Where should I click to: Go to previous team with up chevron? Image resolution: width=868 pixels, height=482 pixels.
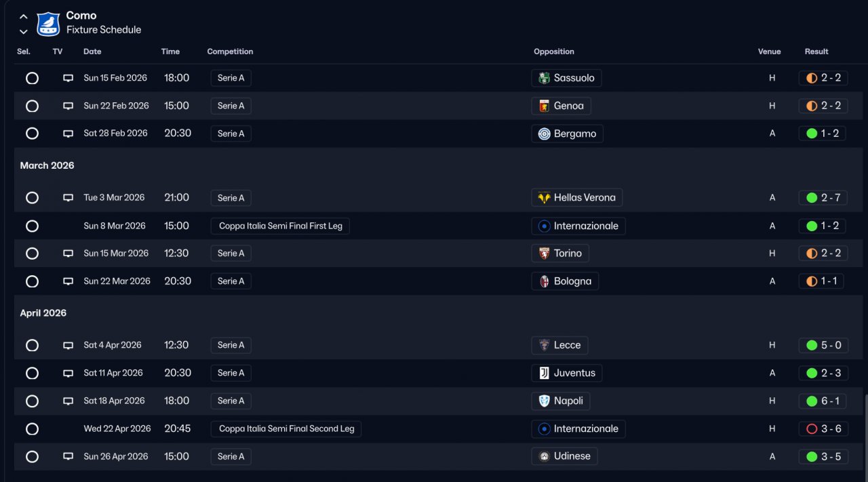point(24,16)
